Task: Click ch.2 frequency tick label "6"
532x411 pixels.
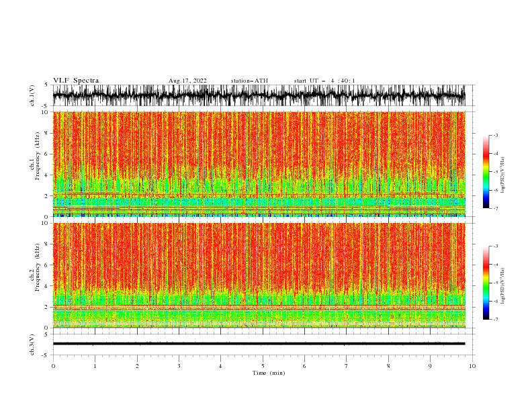Action: pyautogui.click(x=47, y=265)
